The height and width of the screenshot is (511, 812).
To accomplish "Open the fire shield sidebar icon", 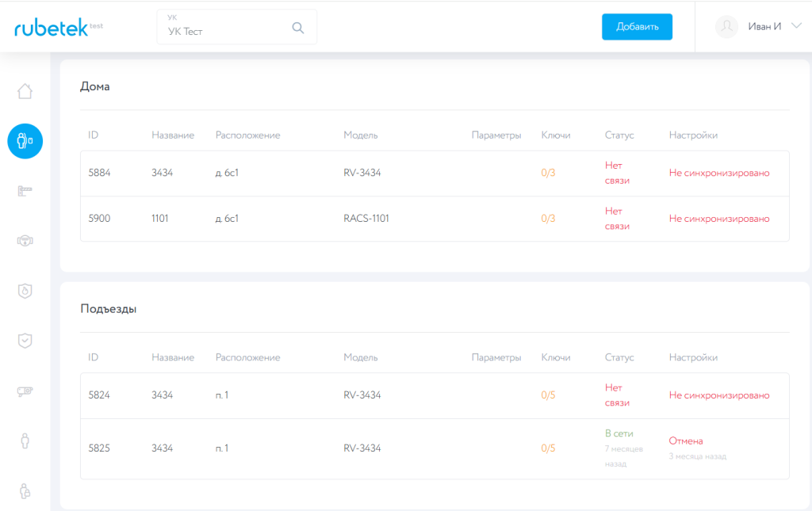I will tap(25, 291).
